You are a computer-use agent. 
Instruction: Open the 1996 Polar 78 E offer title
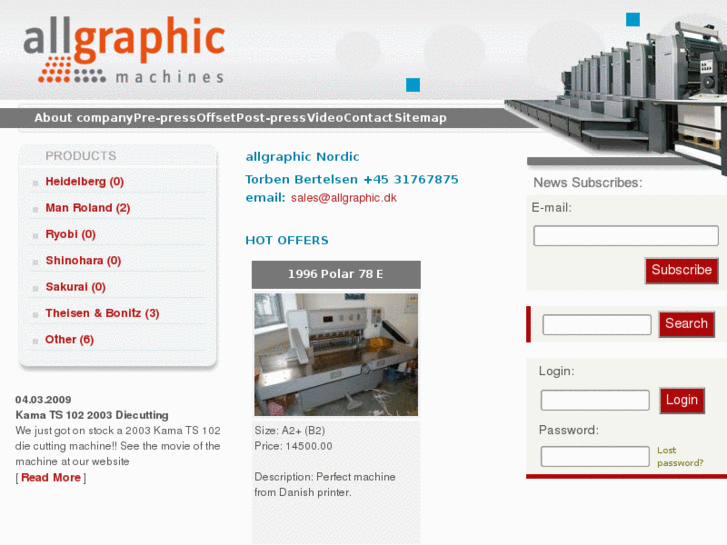[336, 274]
